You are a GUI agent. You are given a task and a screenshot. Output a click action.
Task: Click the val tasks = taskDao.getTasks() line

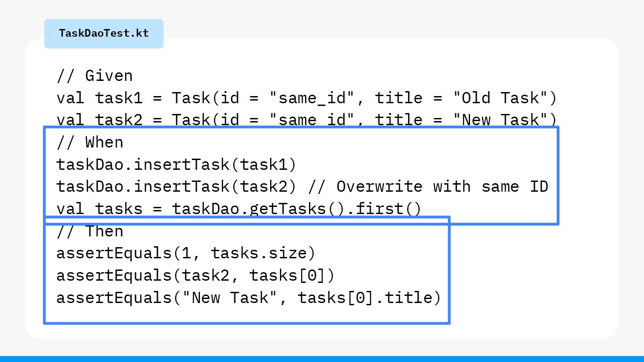click(239, 209)
